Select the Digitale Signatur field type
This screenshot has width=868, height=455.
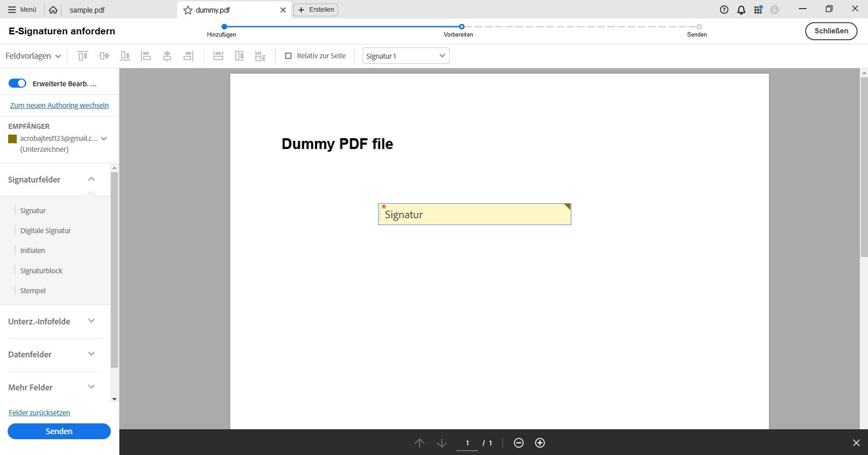point(46,230)
